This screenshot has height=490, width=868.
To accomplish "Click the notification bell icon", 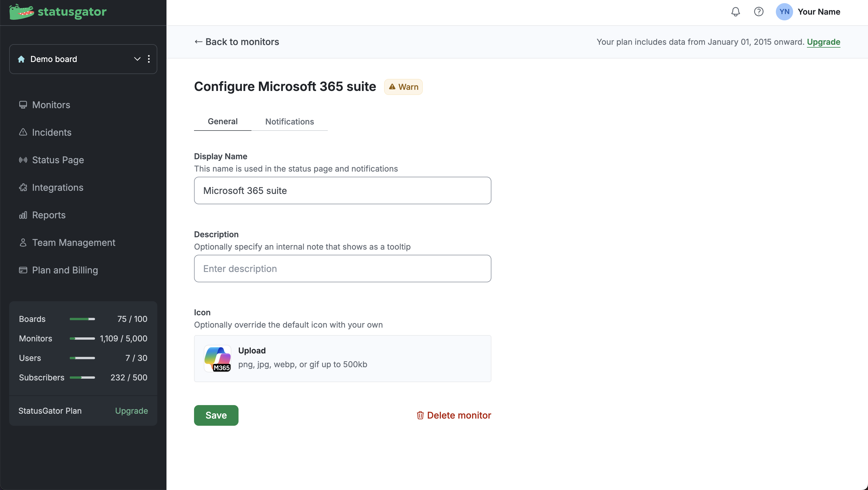I will [x=735, y=12].
